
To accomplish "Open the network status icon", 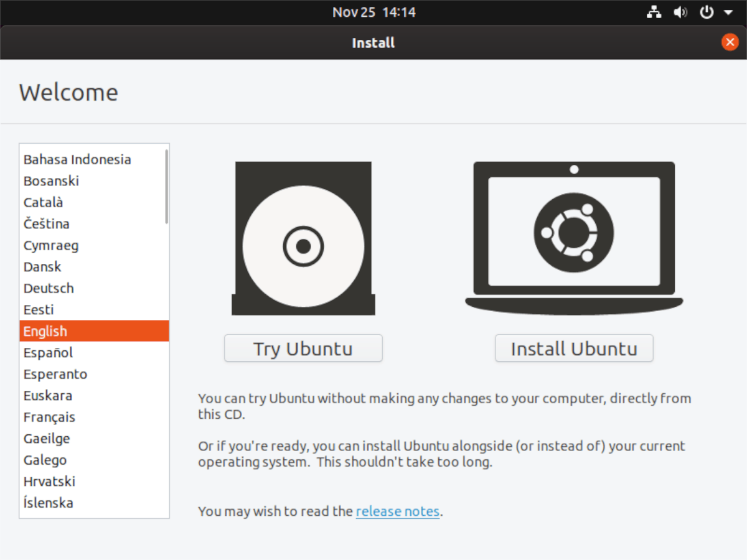I will [x=654, y=12].
